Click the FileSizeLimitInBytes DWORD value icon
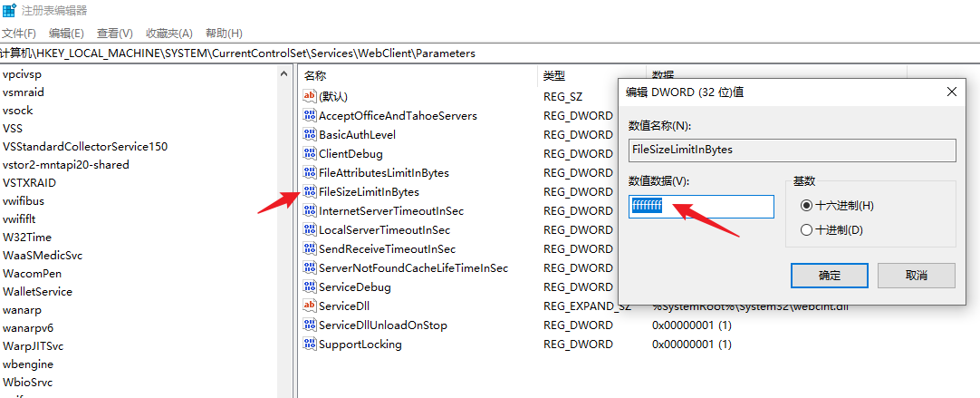Image resolution: width=980 pixels, height=398 pixels. click(310, 191)
